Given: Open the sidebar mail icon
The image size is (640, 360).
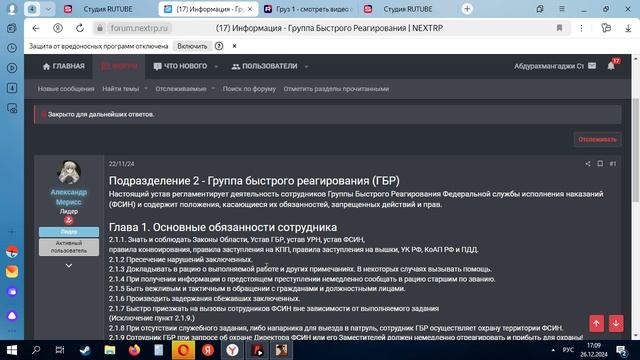Looking at the screenshot, I should 12,271.
